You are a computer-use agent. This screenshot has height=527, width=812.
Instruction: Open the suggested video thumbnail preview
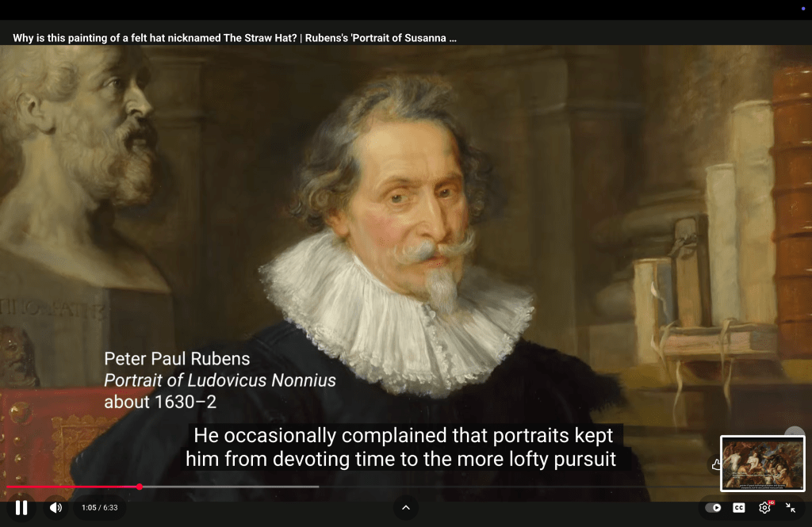coord(762,464)
